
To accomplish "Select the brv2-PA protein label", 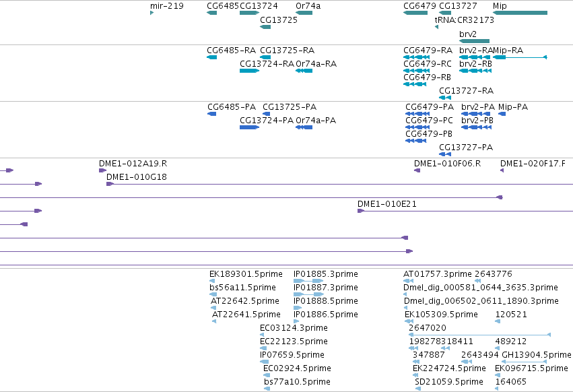I will pos(478,107).
